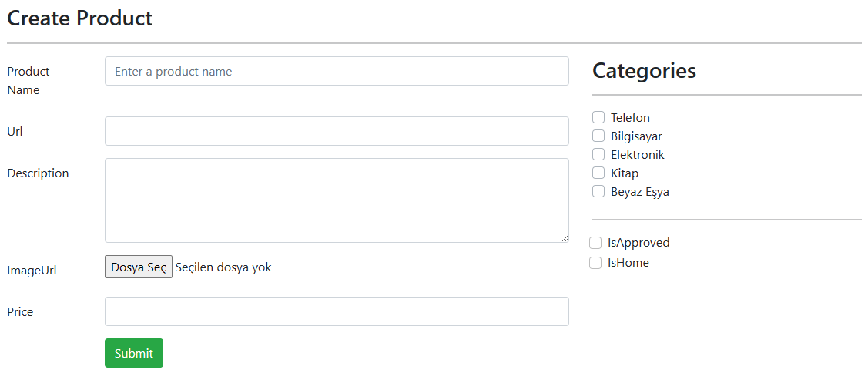Toggle the Beyaz Eşya checkbox
This screenshot has width=868, height=380.
[x=598, y=191]
